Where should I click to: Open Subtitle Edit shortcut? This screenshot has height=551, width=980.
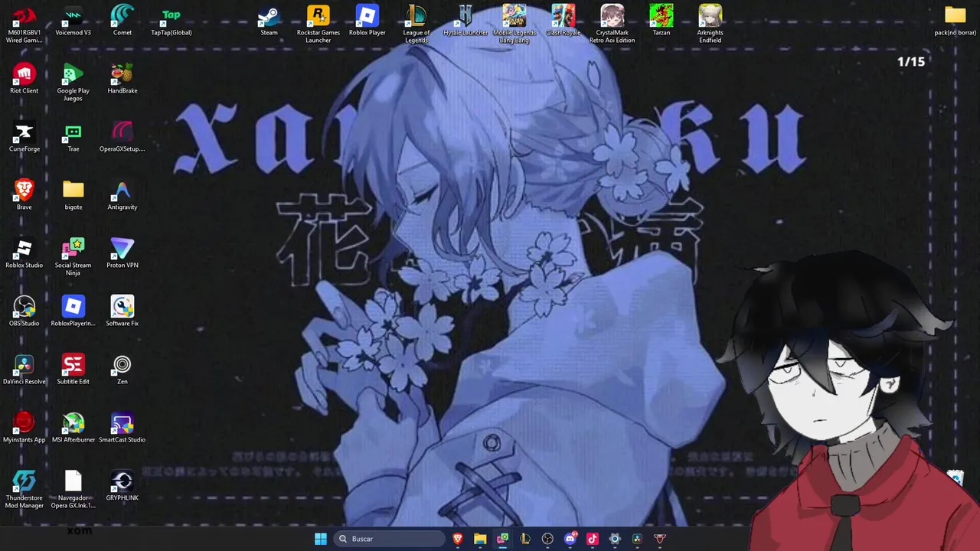coord(73,369)
